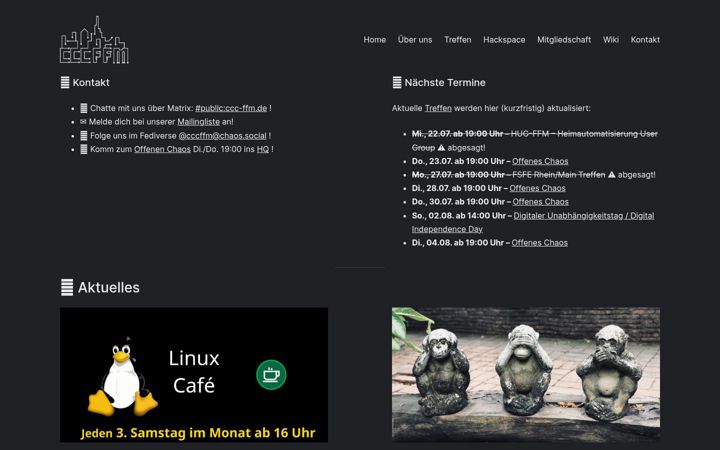This screenshot has height=450, width=720.
Task: Click the icon beside Nächste Termine heading
Action: (397, 83)
